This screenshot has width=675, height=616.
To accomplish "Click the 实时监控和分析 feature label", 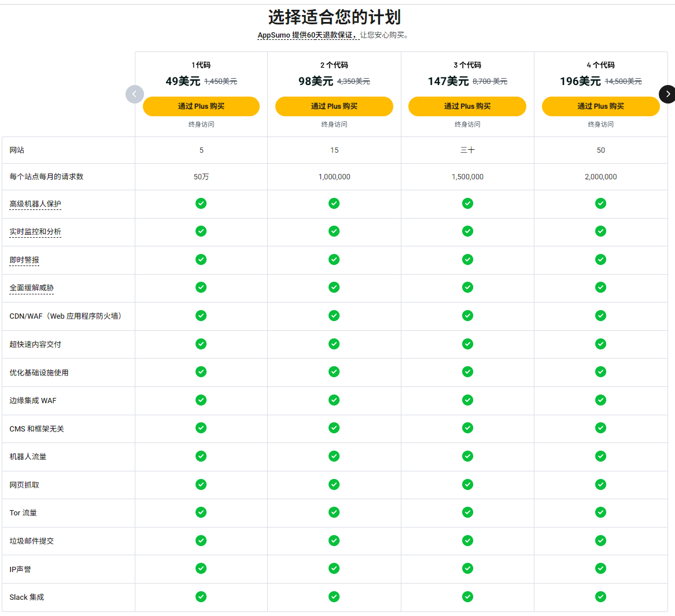I will (x=35, y=232).
